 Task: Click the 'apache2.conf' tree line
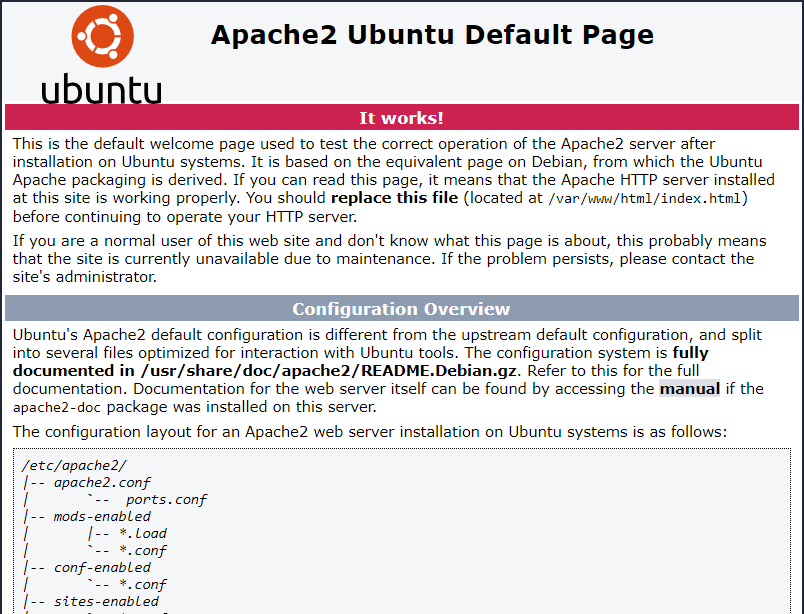[102, 483]
